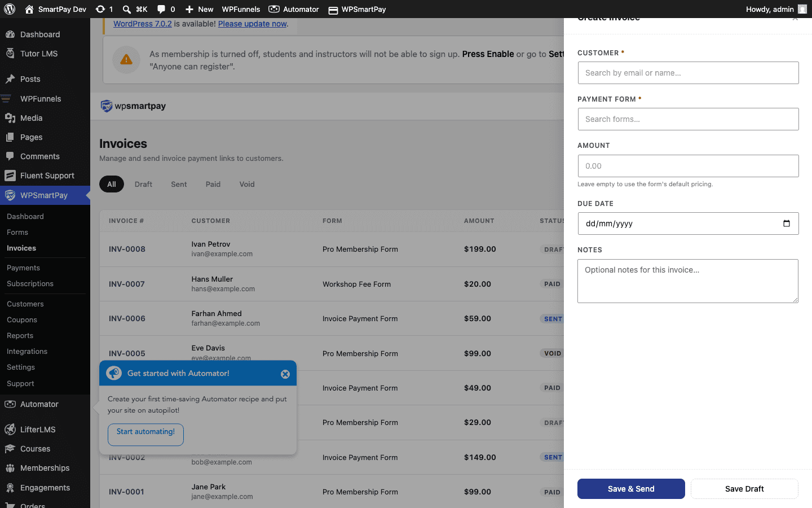
Task: Click invoice number INV-0008
Action: [127, 249]
